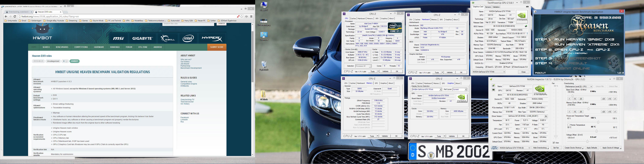Viewport: 644px width, 164px height.
Task: Open the Caches tab in CPU-Z CPU window
Action: pos(353,19)
